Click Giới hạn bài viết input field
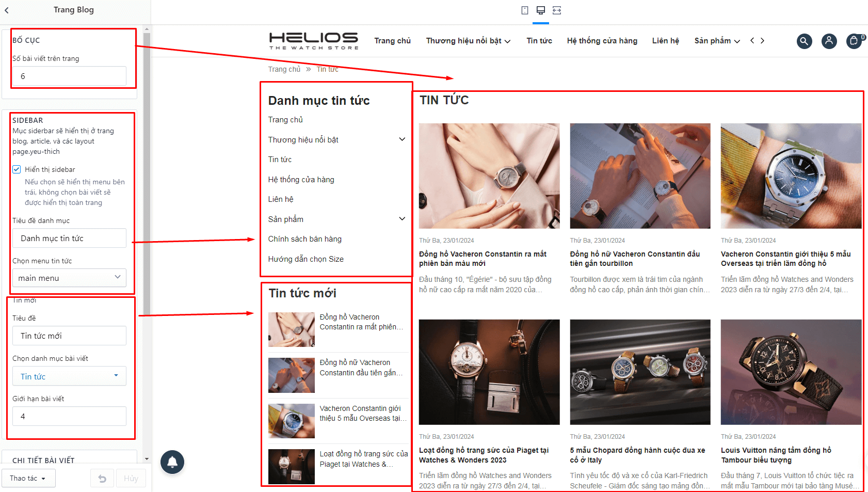Screen dimensions: 868x492 point(69,416)
